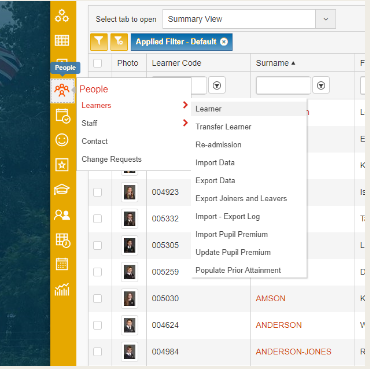The image size is (370, 369).
Task: Open the two-person users sidebar icon
Action: point(62,215)
